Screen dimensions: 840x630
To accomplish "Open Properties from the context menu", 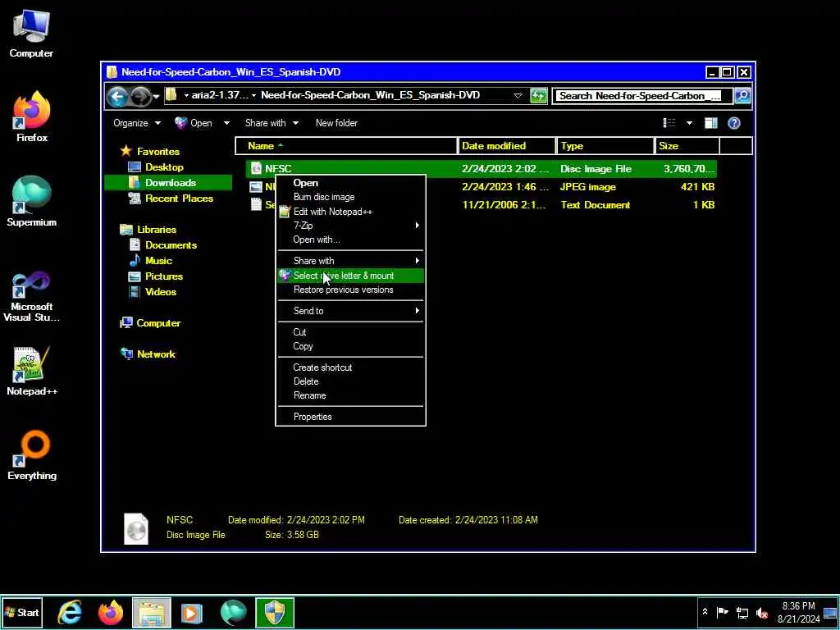I will pos(350,417).
